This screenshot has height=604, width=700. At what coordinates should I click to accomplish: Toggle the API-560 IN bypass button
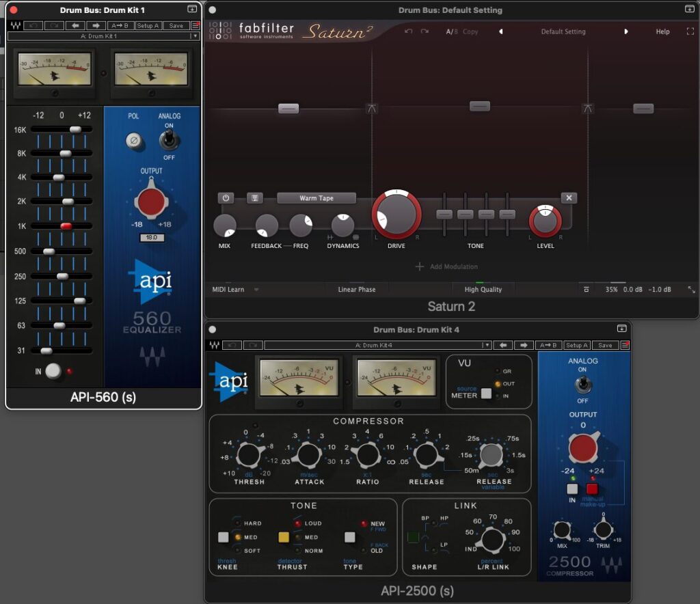point(53,371)
